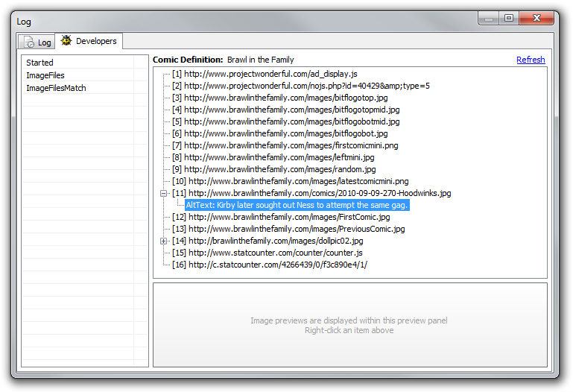Collapse tree item 11 Hoodwinks.jpg
The width and height of the screenshot is (573, 392).
tap(164, 193)
